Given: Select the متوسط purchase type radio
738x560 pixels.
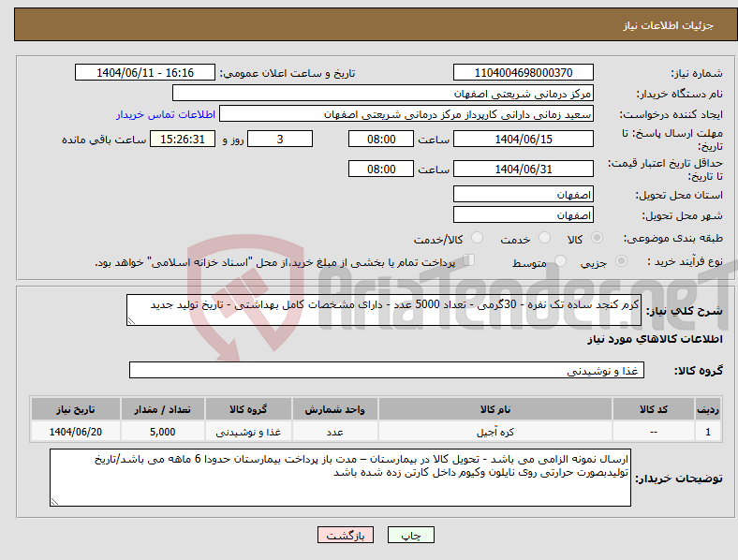Looking at the screenshot, I should pos(560,261).
